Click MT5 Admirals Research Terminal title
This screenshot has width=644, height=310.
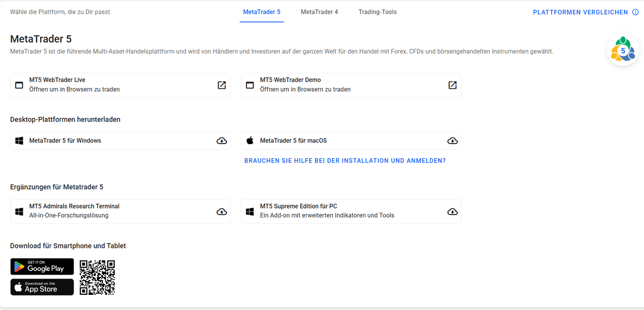74,206
